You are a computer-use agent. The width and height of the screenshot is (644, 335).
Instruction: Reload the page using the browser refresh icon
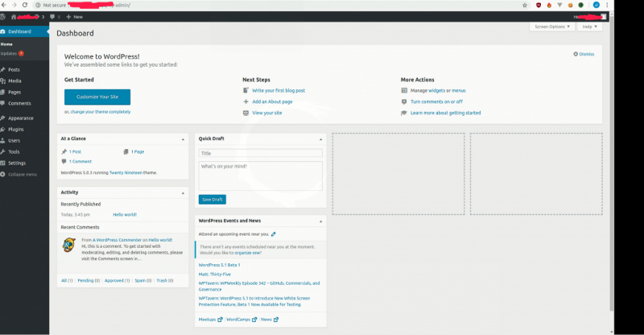pyautogui.click(x=25, y=5)
